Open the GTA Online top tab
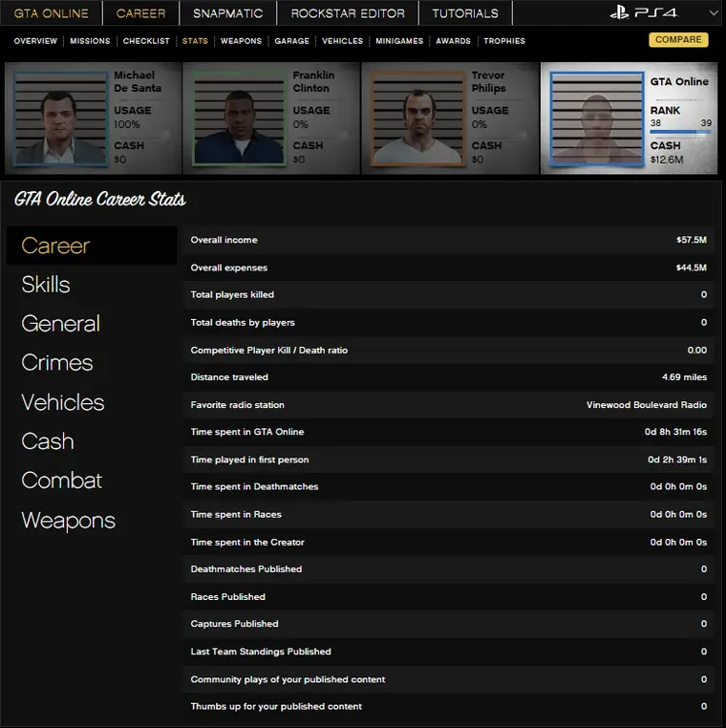This screenshot has width=726, height=728. coord(51,13)
